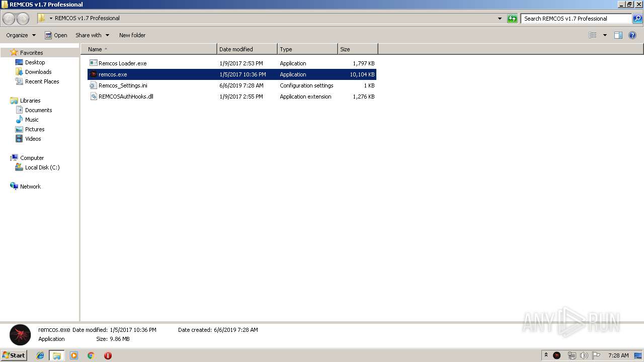Sort by Date modified column header
Viewport: 644px width, 362px height.
pyautogui.click(x=247, y=49)
